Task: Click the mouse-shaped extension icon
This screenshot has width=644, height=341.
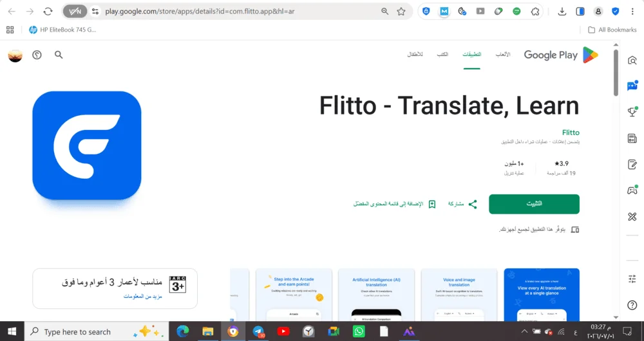Action: pos(498,12)
